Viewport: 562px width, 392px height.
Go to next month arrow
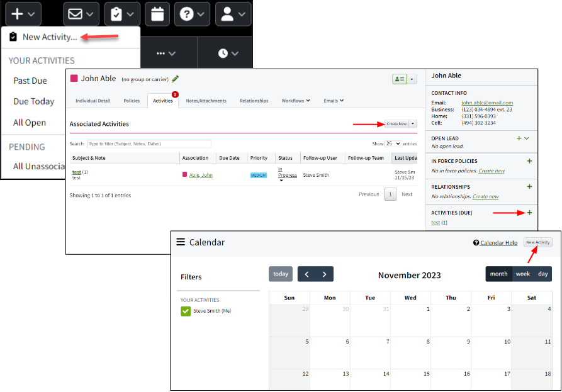[324, 274]
